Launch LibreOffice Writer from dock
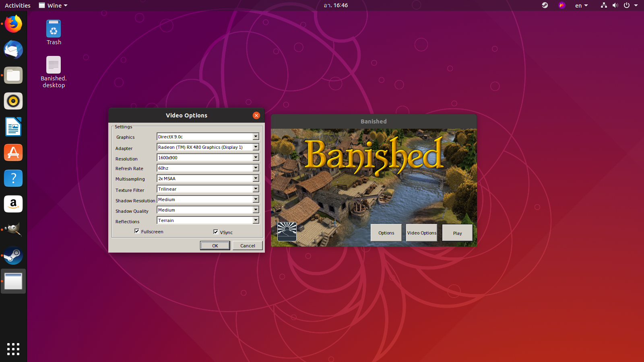Viewport: 644px width, 362px height. pyautogui.click(x=13, y=127)
